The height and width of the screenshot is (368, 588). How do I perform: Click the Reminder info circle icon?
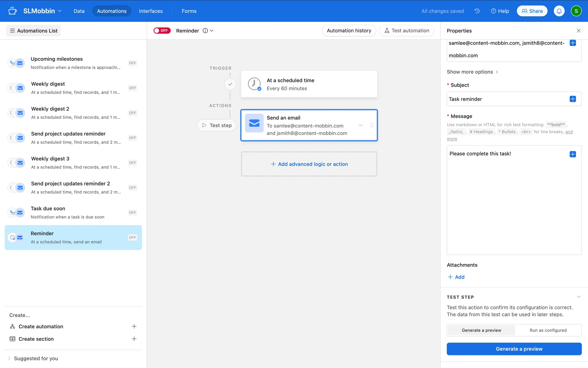point(205,31)
